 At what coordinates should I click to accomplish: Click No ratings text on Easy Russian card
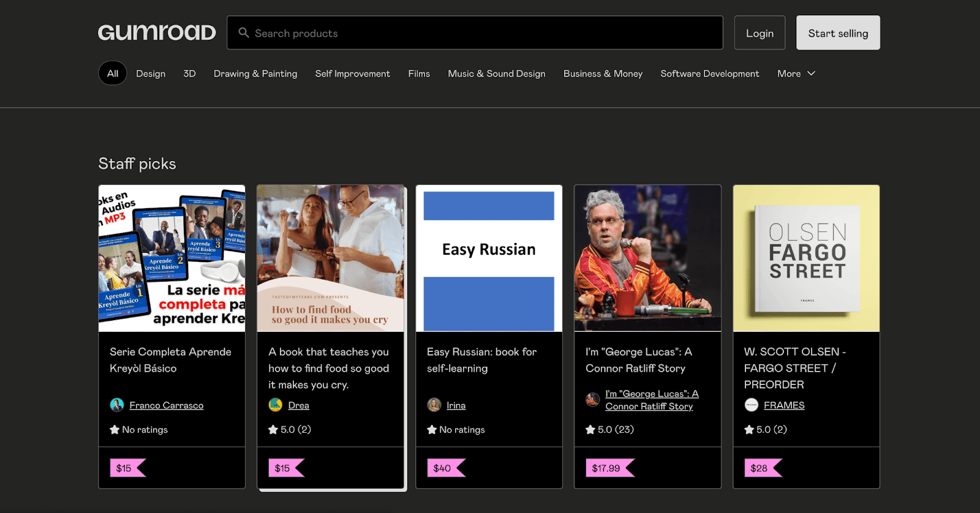coord(462,430)
